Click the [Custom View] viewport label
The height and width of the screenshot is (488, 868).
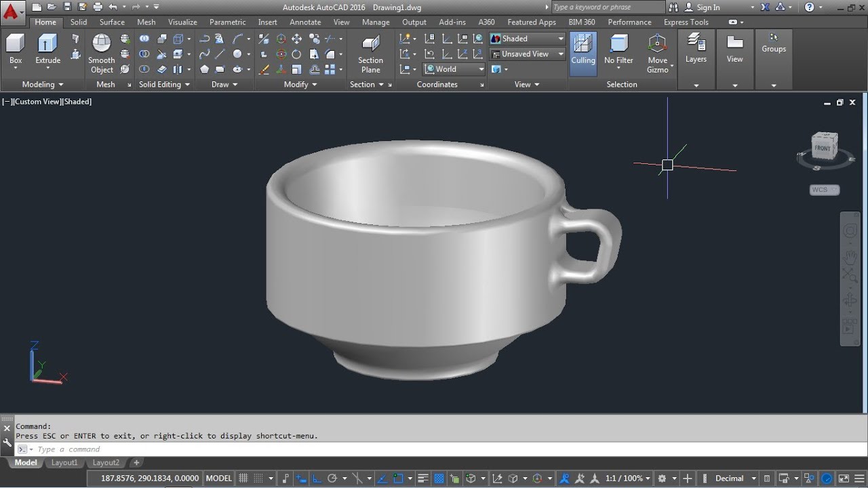pyautogui.click(x=36, y=102)
